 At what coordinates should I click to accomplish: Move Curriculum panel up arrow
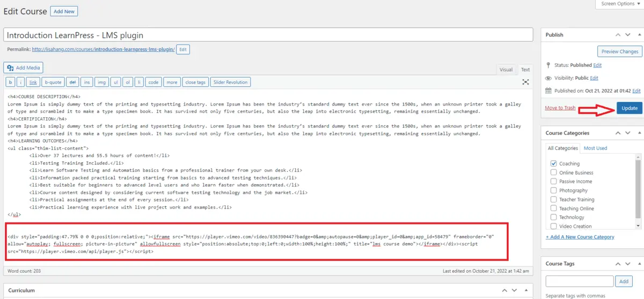point(504,290)
